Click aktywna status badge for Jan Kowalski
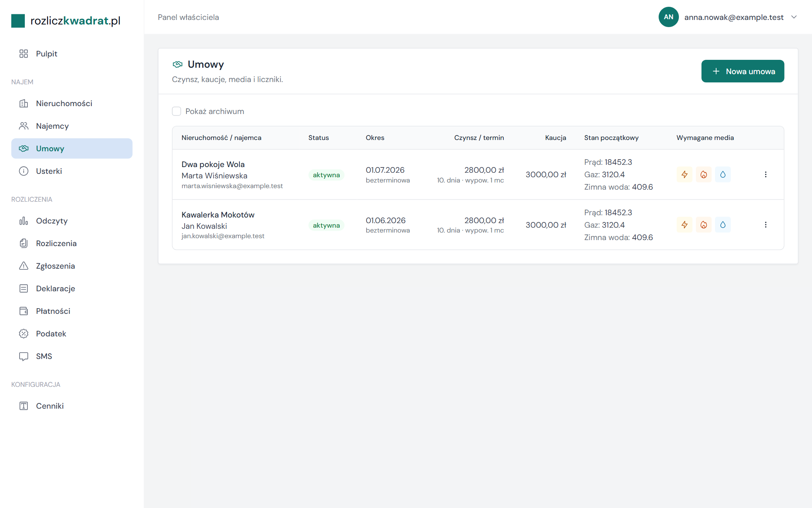812x508 pixels. (x=326, y=225)
